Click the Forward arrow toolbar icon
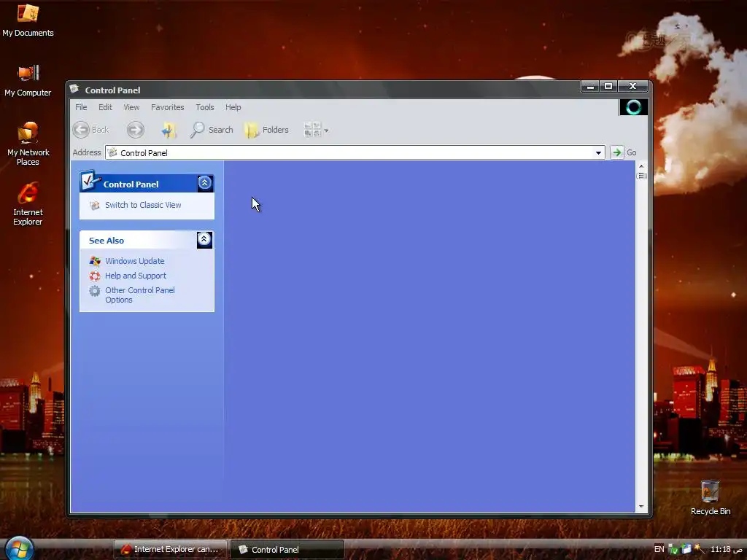Image resolution: width=747 pixels, height=560 pixels. pos(135,130)
